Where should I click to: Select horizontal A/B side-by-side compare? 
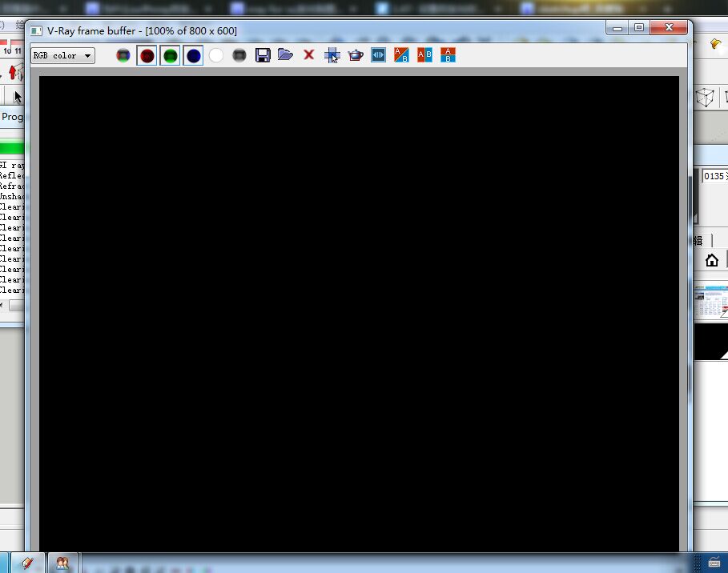pyautogui.click(x=424, y=55)
